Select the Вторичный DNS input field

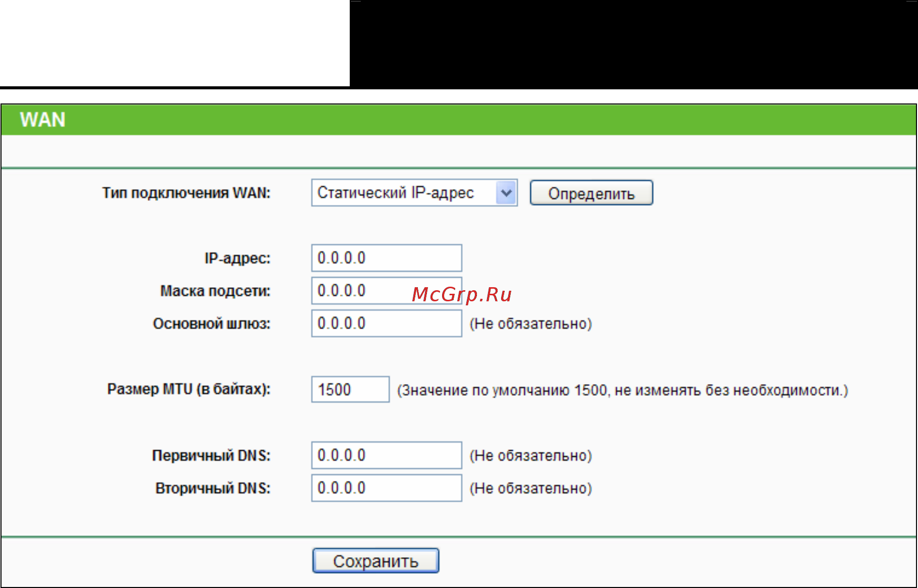(387, 488)
